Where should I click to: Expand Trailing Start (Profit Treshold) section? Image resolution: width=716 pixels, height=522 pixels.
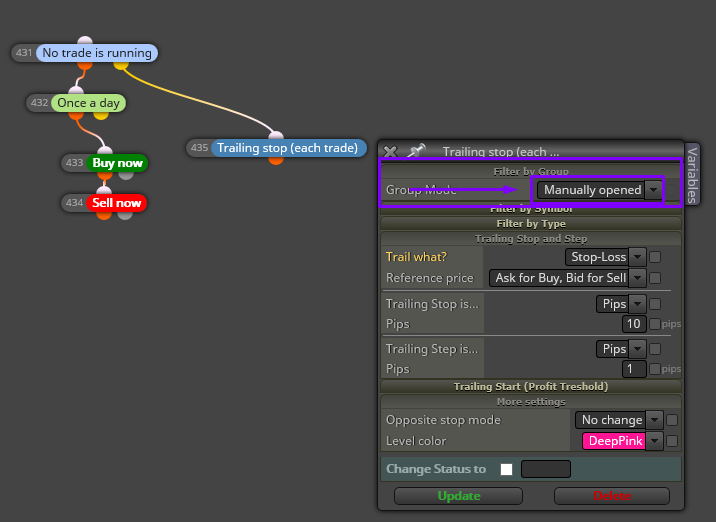click(x=531, y=387)
